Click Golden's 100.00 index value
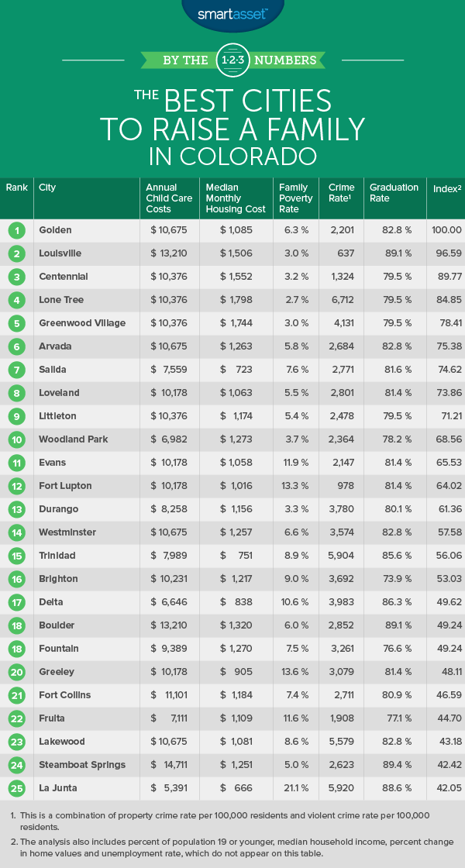The width and height of the screenshot is (465, 868). click(446, 230)
